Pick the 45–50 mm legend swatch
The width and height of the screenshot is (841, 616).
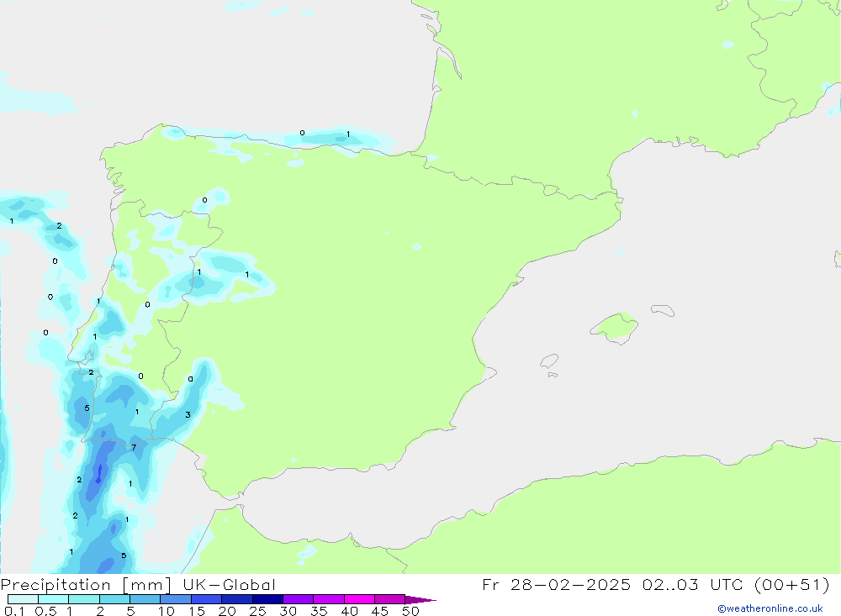tap(389, 599)
